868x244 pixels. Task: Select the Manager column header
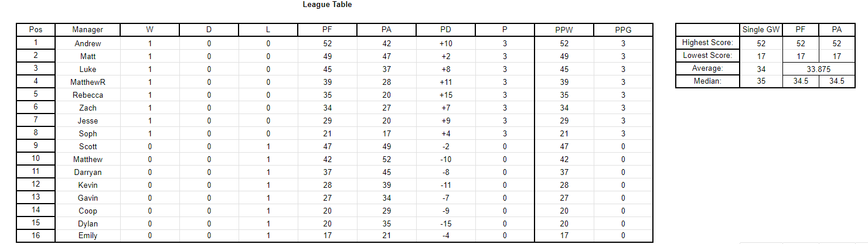(x=88, y=30)
